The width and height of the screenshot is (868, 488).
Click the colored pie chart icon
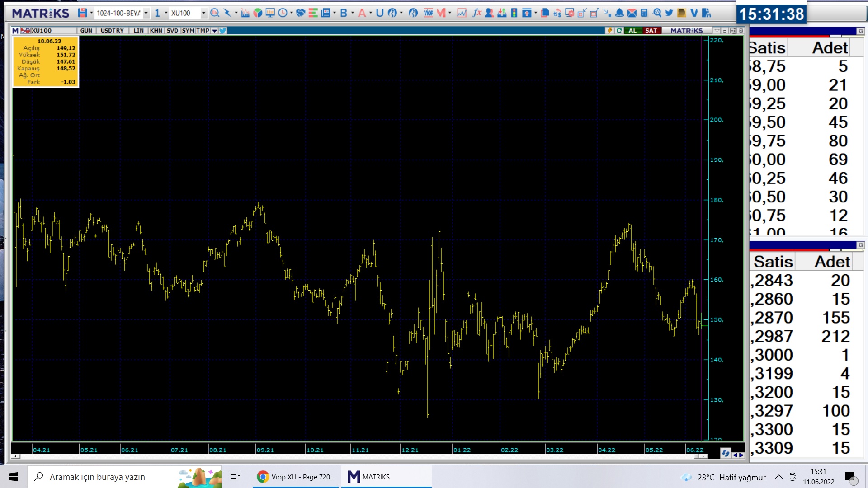[x=257, y=13]
